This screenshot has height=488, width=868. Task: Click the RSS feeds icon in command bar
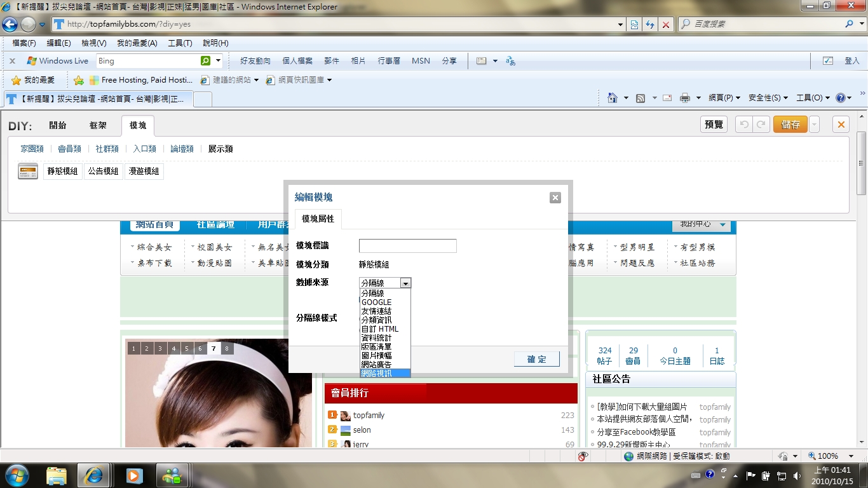coord(641,98)
